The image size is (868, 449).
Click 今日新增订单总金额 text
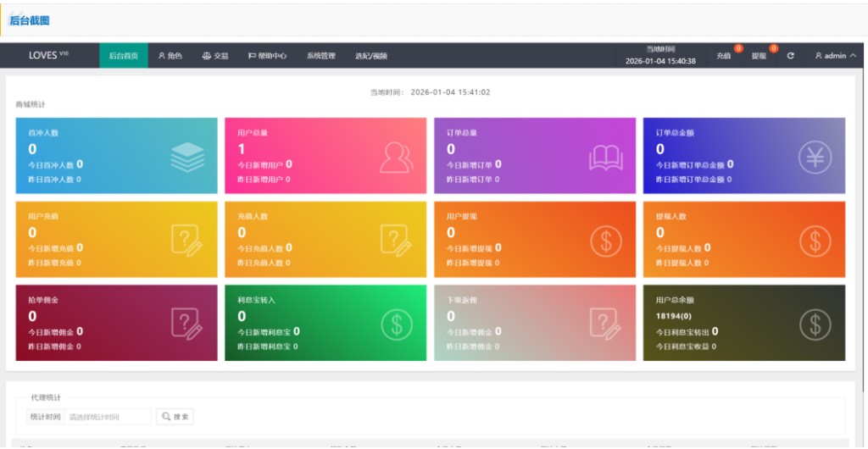click(690, 165)
